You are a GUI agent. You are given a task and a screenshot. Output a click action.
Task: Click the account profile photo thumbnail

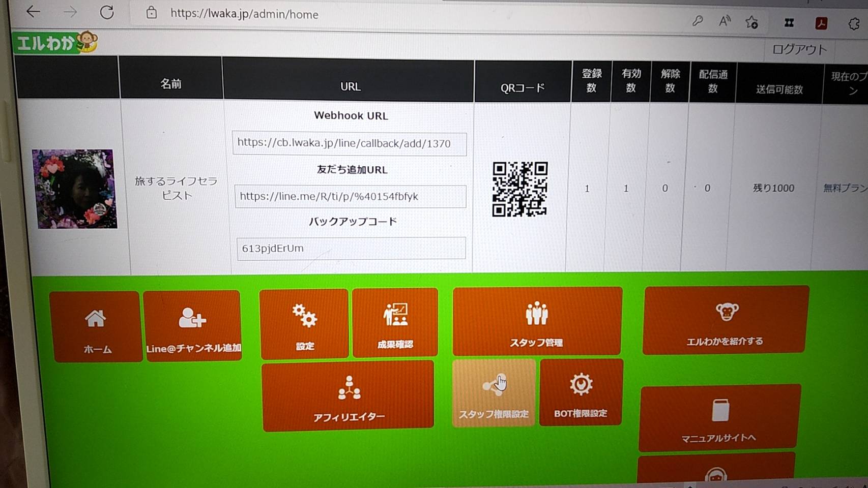75,189
